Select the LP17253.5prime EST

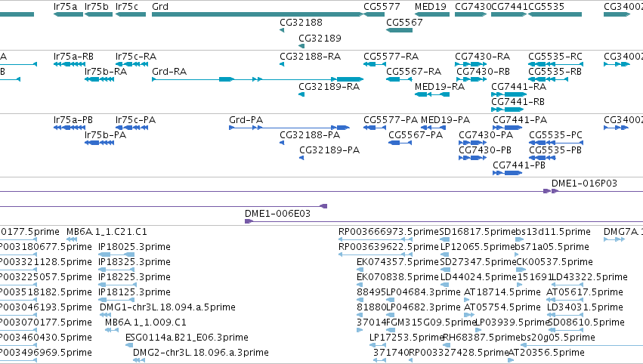[378, 344]
